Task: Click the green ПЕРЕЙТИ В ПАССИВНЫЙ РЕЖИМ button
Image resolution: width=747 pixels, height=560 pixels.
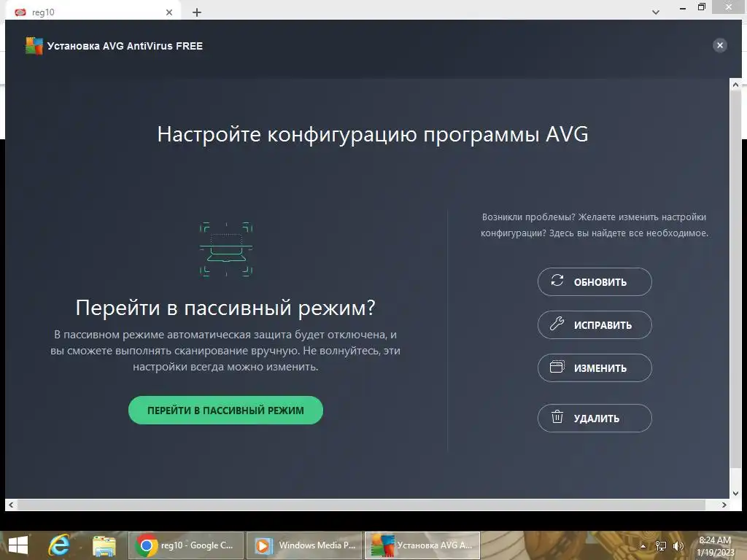Action: [225, 410]
